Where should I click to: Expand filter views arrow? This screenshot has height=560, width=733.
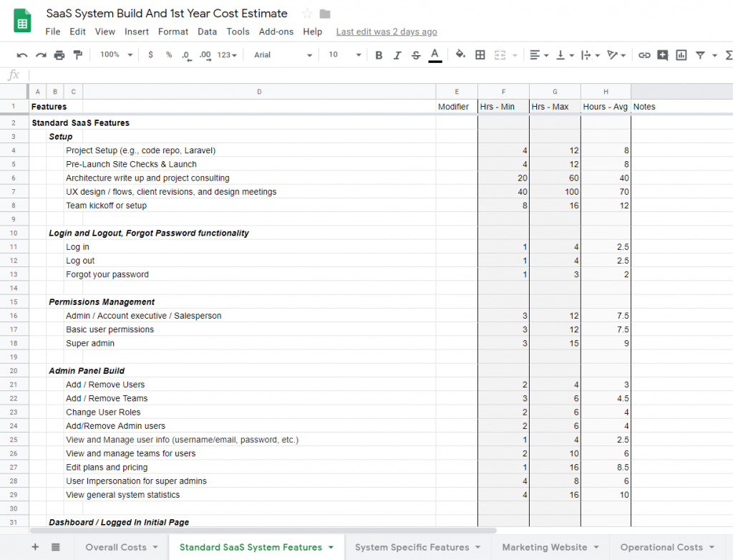point(714,55)
